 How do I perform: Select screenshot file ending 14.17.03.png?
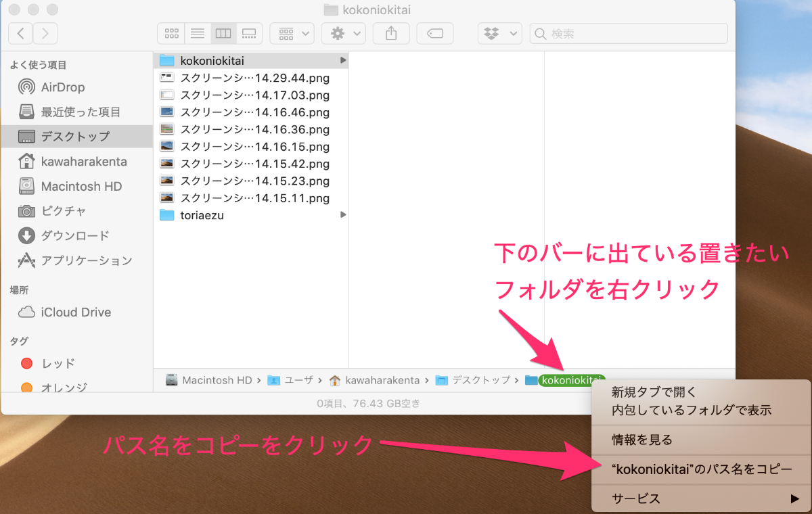pyautogui.click(x=251, y=95)
